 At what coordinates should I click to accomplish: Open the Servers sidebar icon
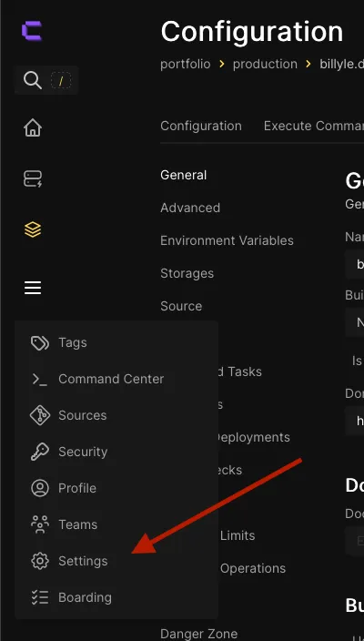33,178
